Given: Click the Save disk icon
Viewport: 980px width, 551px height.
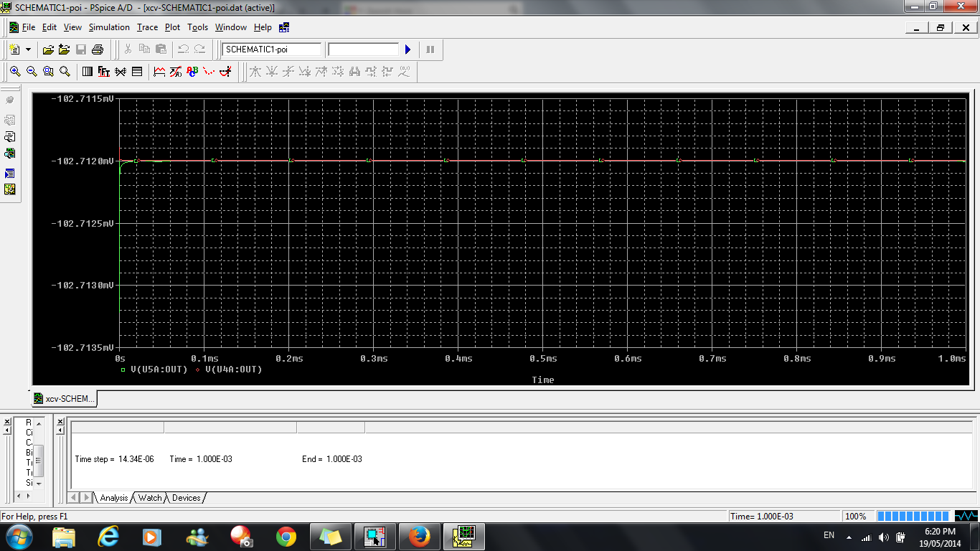Looking at the screenshot, I should [81, 50].
